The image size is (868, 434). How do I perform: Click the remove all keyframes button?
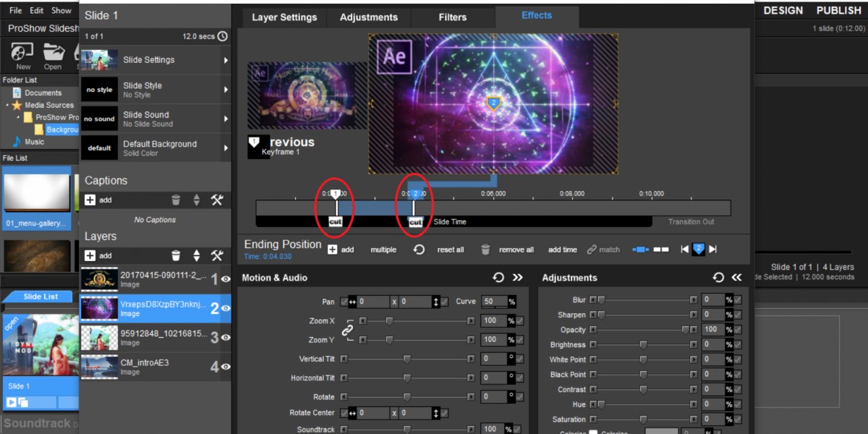[x=516, y=250]
